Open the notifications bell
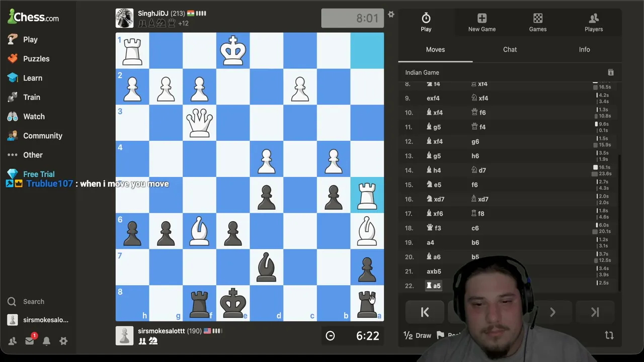The width and height of the screenshot is (644, 362). [46, 341]
